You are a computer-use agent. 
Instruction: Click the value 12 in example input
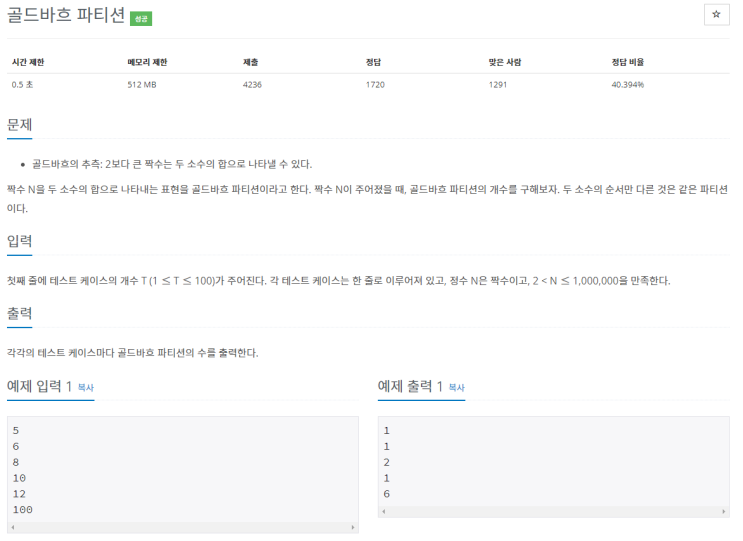pyautogui.click(x=19, y=494)
